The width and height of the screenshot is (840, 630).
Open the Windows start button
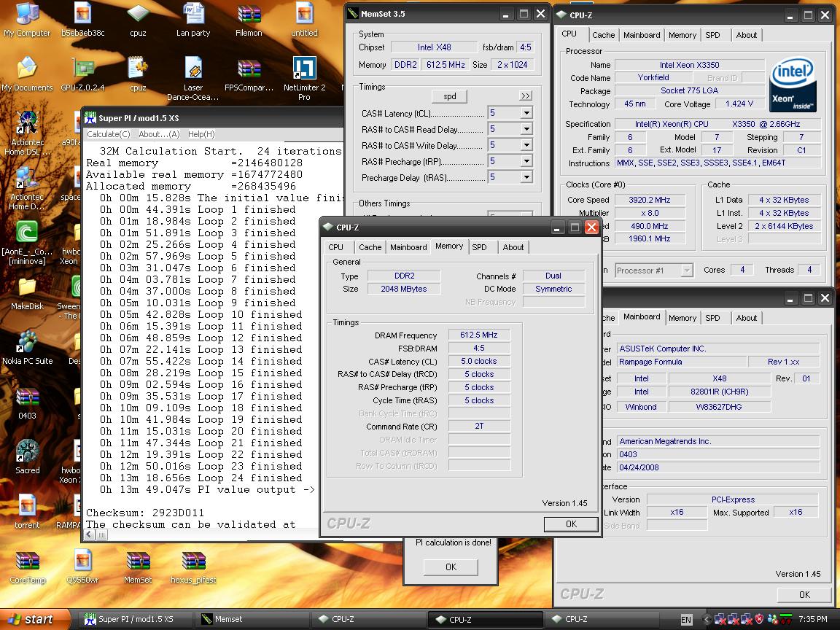[35, 619]
